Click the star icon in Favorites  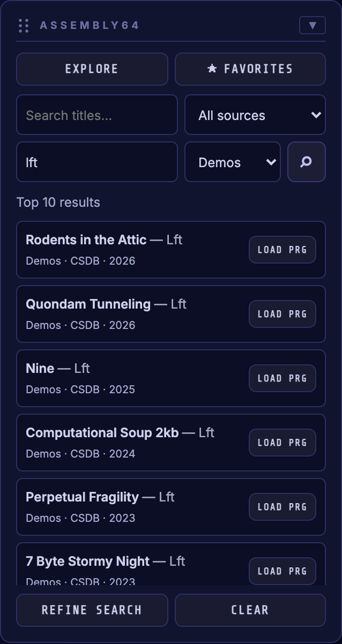[212, 69]
